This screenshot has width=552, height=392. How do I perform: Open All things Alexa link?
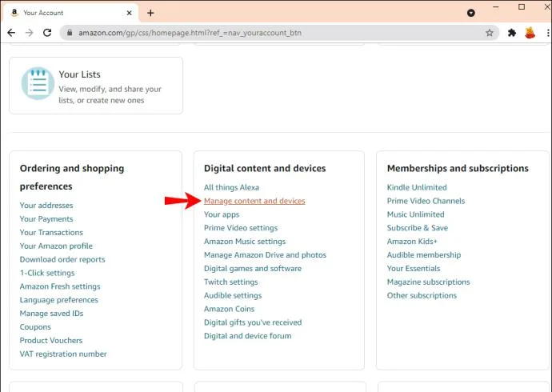[231, 187]
